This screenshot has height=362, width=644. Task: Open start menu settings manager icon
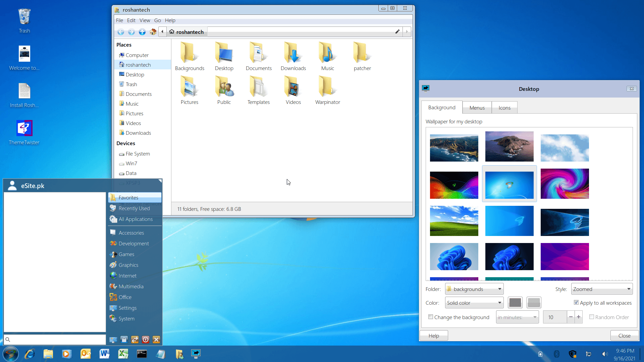coord(113,340)
